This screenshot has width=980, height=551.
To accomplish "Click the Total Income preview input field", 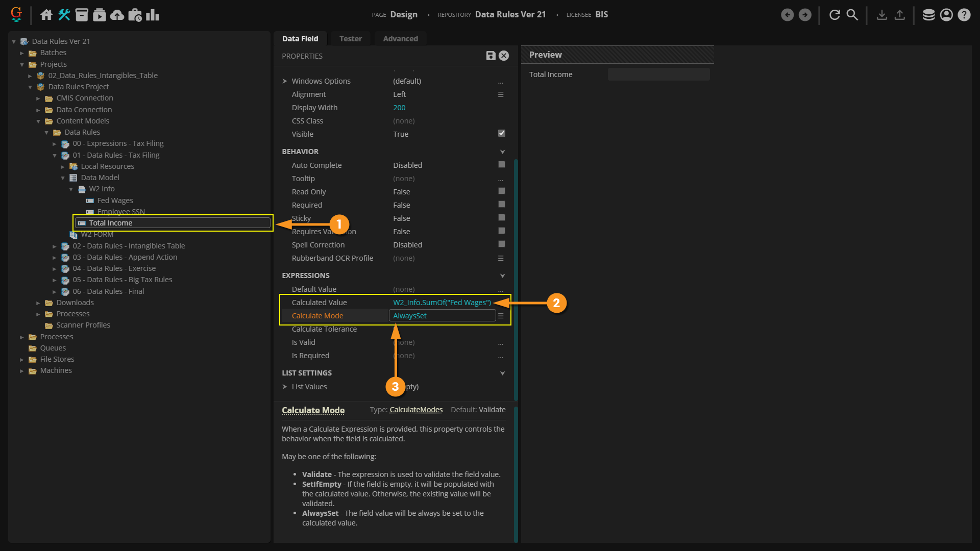I will 658,74.
